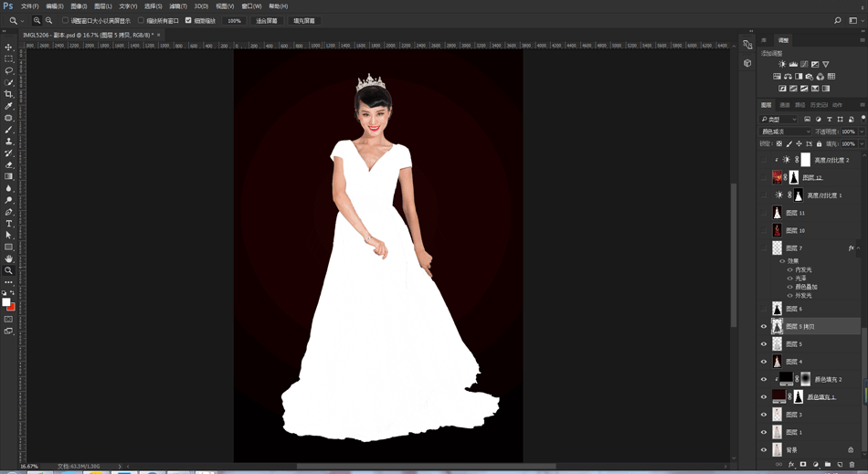Open the 颜色减淡 blend mode dropdown
Image resolution: width=868 pixels, height=474 pixels.
[x=785, y=132]
